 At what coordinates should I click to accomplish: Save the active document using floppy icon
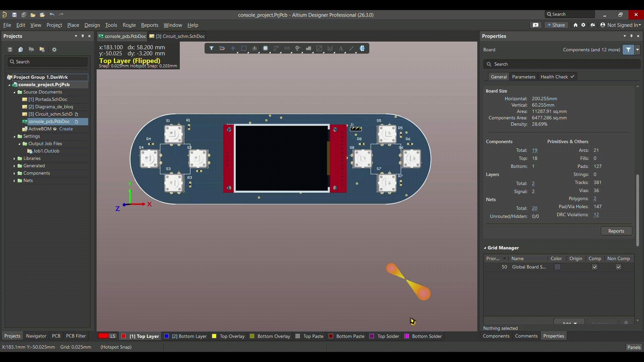coord(14,15)
